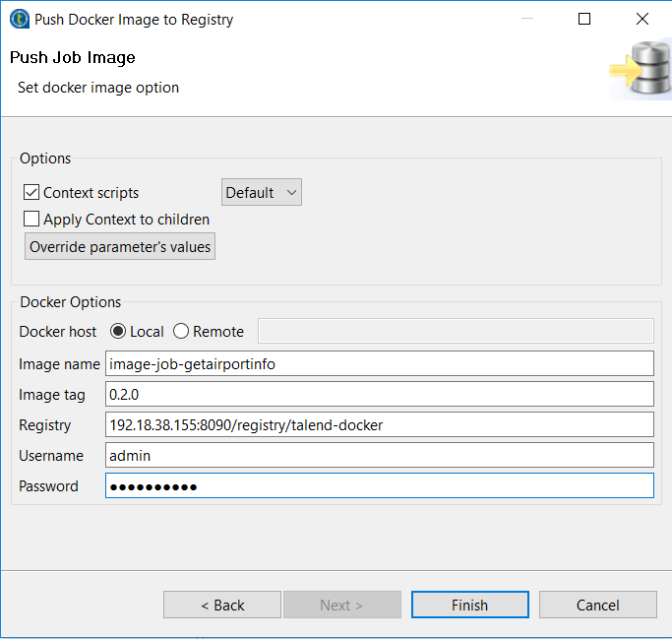Click Override parameter's values button
The image size is (672, 639).
tap(120, 247)
